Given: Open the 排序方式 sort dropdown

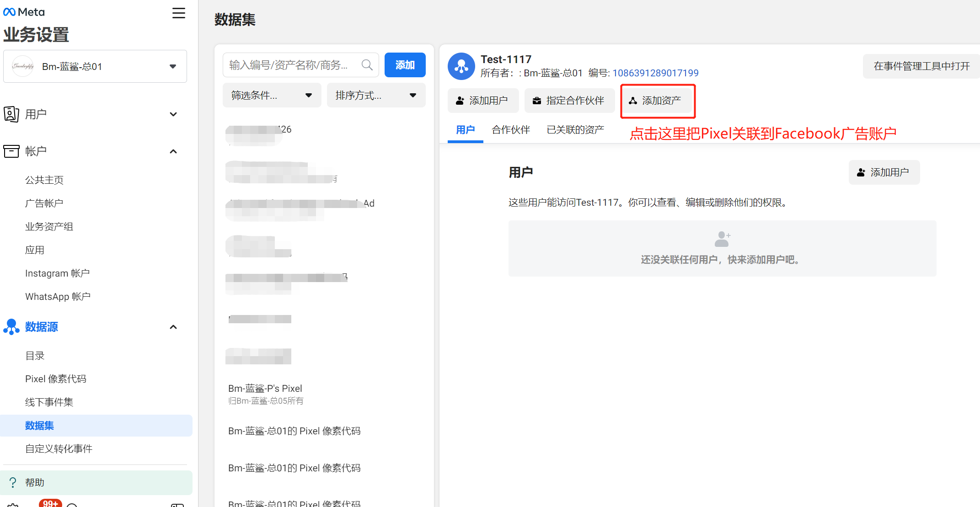Looking at the screenshot, I should click(x=376, y=95).
